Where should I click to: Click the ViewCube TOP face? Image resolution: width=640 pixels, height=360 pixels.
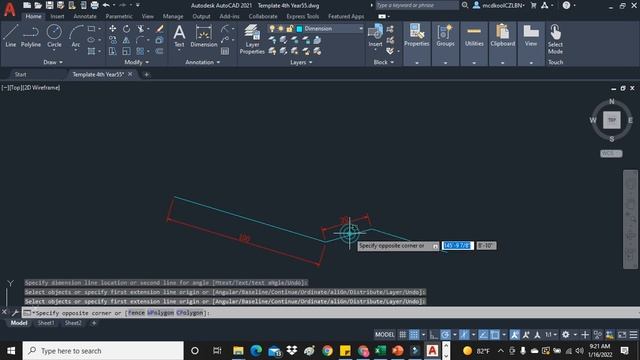pos(611,120)
